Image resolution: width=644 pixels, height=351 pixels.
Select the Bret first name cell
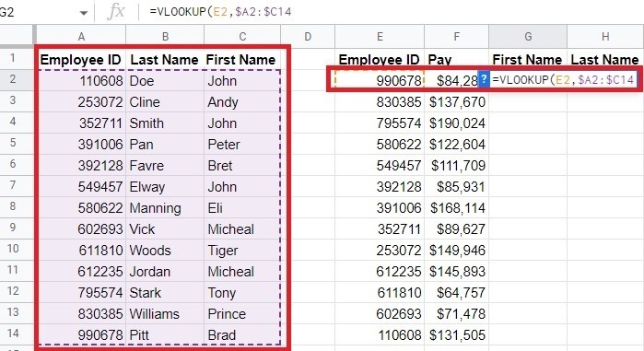[242, 166]
